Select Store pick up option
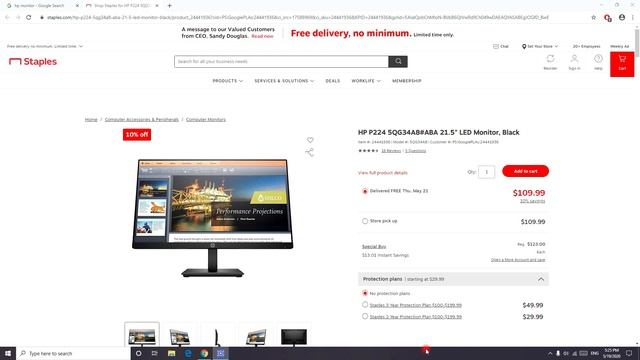 click(365, 221)
